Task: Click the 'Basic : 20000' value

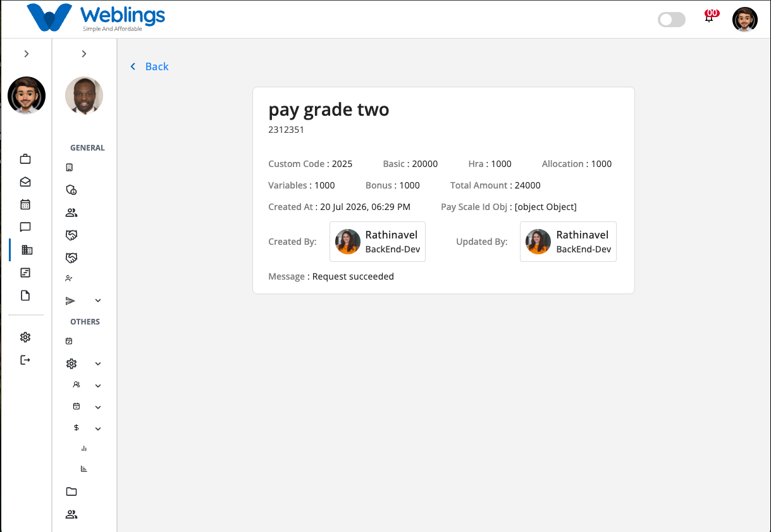Action: 410,164
